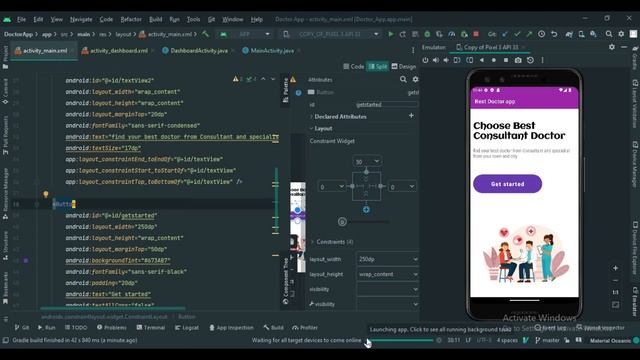The width and height of the screenshot is (640, 360).
Task: Run the app with the green play button
Action: point(391,34)
